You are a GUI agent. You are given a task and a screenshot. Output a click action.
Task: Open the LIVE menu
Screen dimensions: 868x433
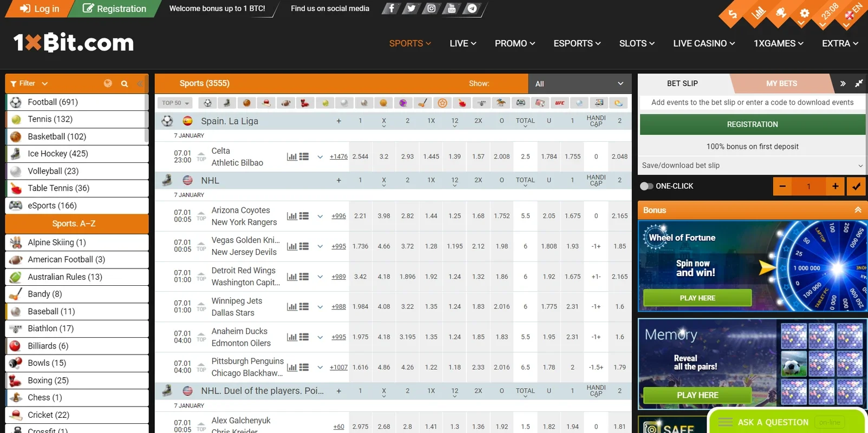[x=463, y=43]
